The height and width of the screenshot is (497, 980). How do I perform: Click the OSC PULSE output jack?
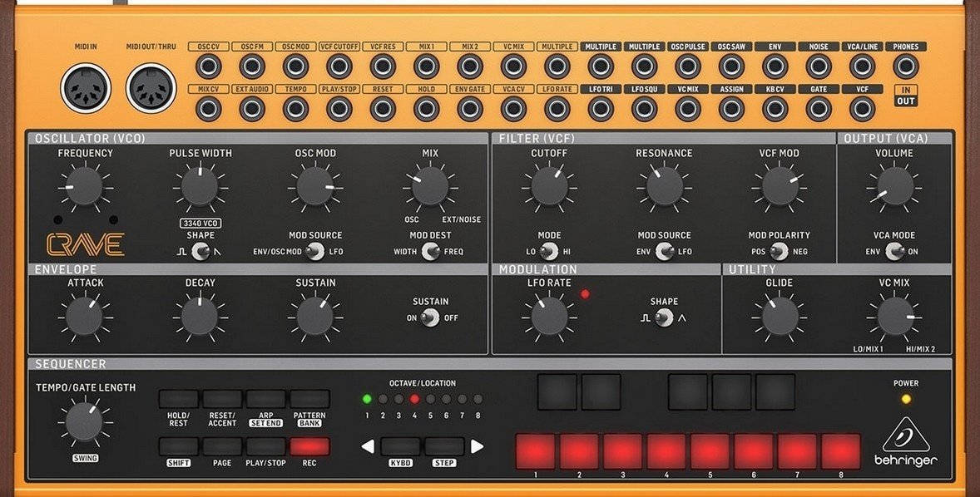click(x=688, y=66)
